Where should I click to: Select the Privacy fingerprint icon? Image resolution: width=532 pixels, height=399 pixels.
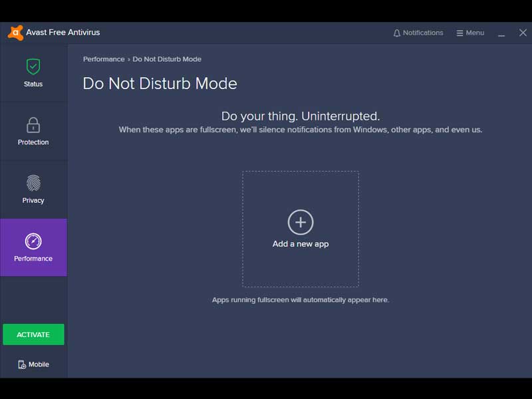(33, 183)
